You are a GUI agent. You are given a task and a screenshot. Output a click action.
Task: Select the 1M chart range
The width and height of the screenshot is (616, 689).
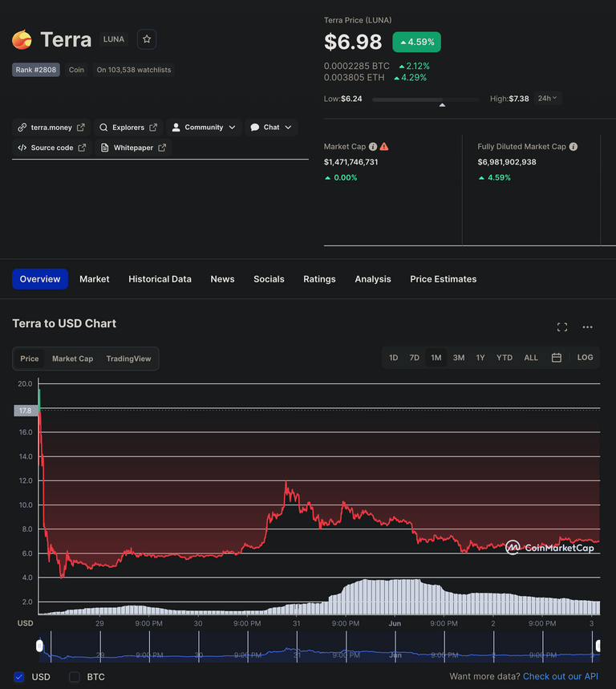click(x=436, y=358)
